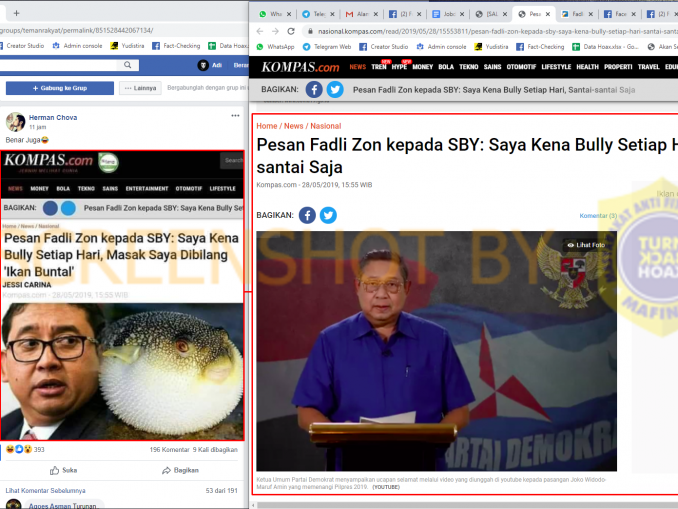Click the Gabung ke Grup button
The image size is (678, 509).
(60, 88)
